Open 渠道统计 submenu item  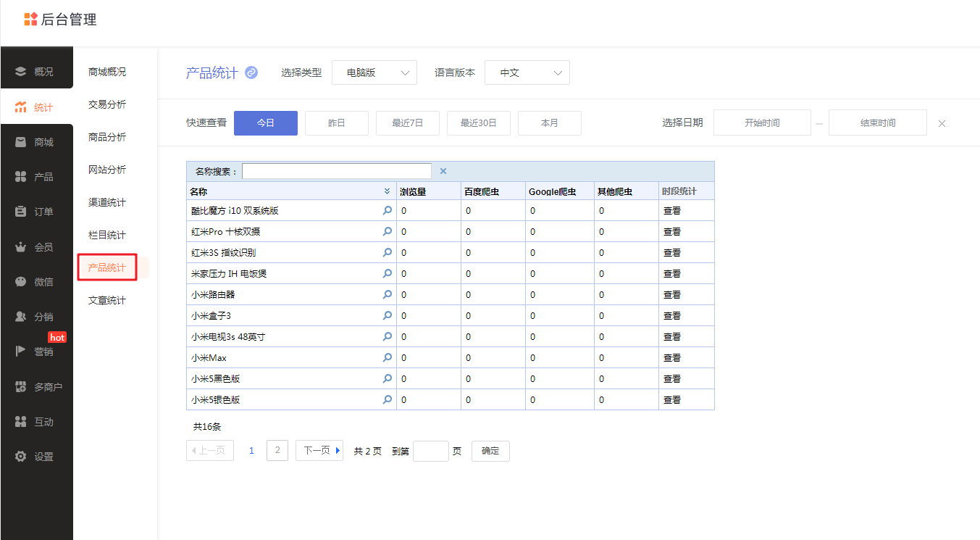click(107, 202)
